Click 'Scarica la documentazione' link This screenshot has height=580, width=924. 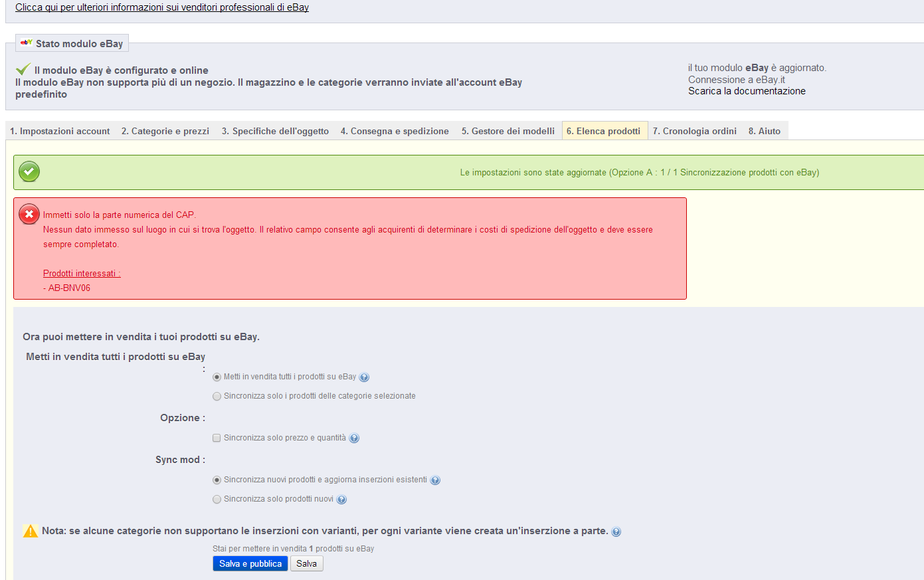(747, 91)
